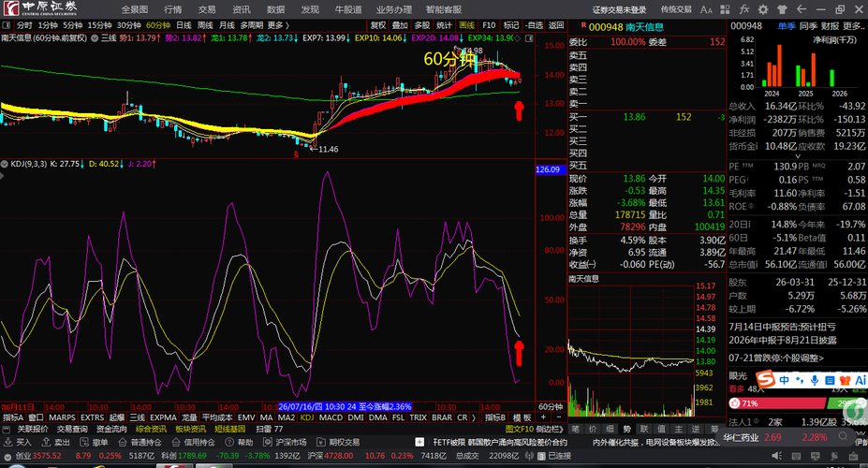The image size is (868, 468).
Task: Click the green bearish sentiment bar
Action: click(x=847, y=403)
